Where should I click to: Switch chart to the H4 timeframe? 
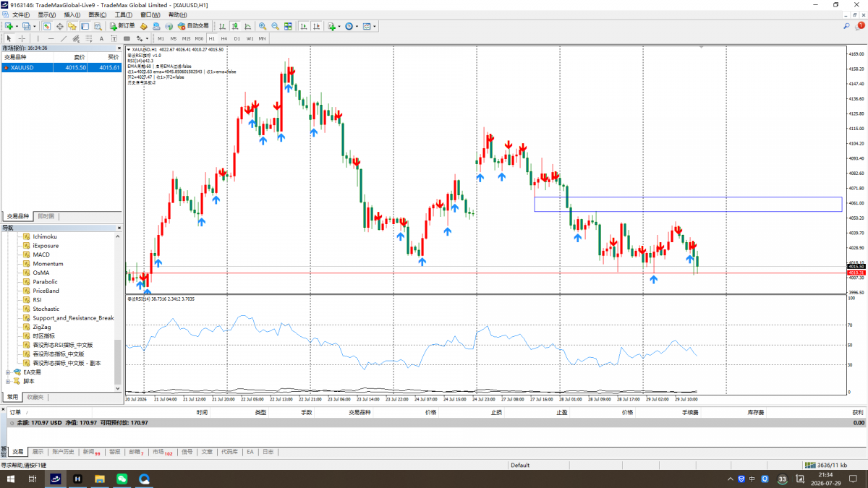[224, 38]
